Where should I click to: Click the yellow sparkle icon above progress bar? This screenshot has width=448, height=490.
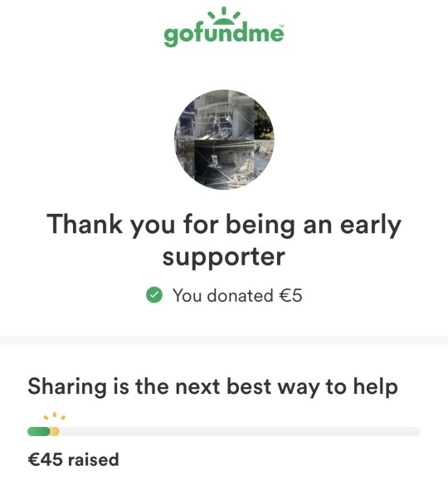coord(55,416)
